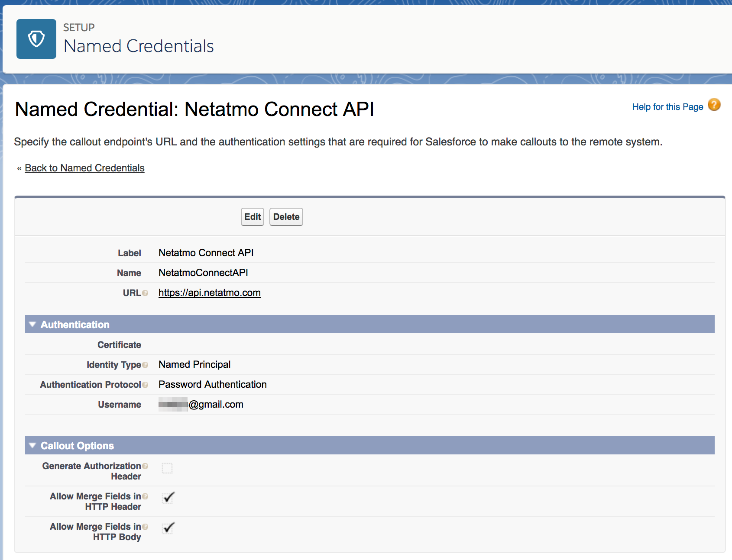Click help icon for Allow Merge Fields in HTTP Header
The width and height of the screenshot is (732, 560).
pyautogui.click(x=146, y=496)
